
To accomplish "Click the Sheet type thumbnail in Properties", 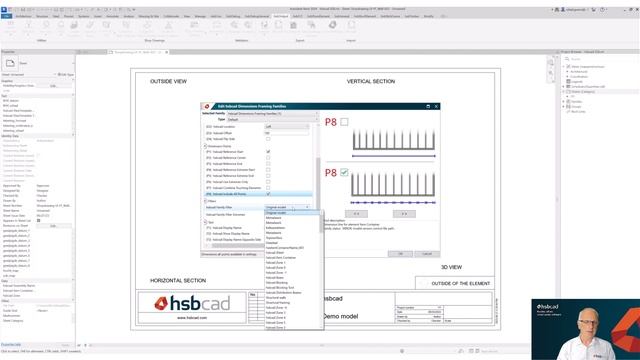I will 10,63.
